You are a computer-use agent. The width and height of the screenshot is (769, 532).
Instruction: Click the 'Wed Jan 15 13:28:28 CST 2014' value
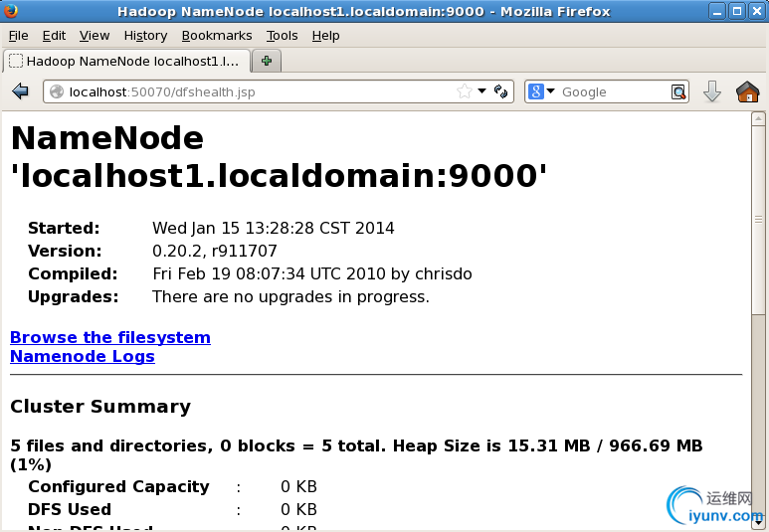[x=274, y=228]
